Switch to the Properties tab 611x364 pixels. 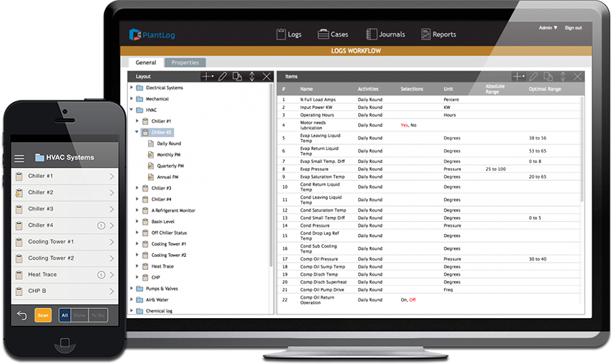tap(185, 63)
